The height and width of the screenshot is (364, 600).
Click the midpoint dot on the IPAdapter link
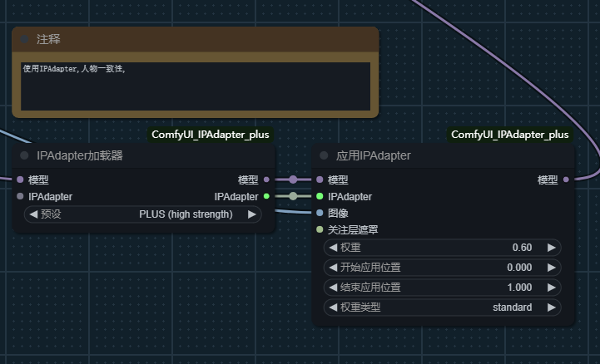point(293,196)
